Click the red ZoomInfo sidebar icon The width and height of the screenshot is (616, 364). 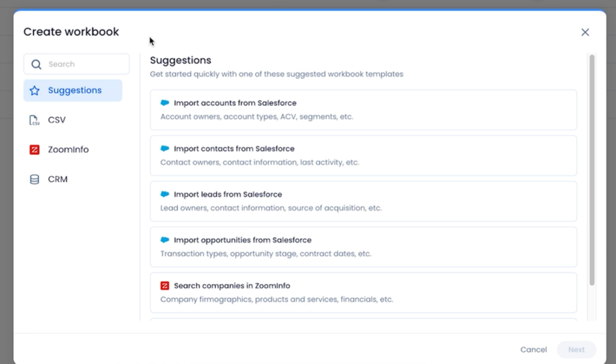coord(34,150)
